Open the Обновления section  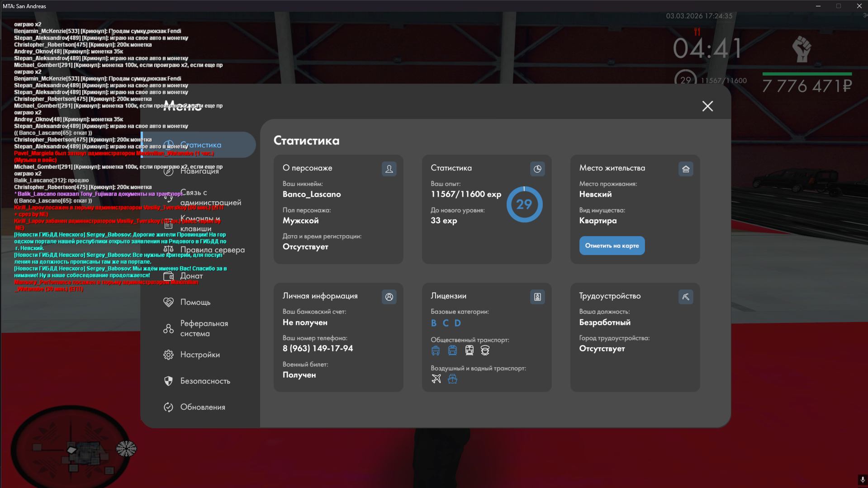(202, 407)
